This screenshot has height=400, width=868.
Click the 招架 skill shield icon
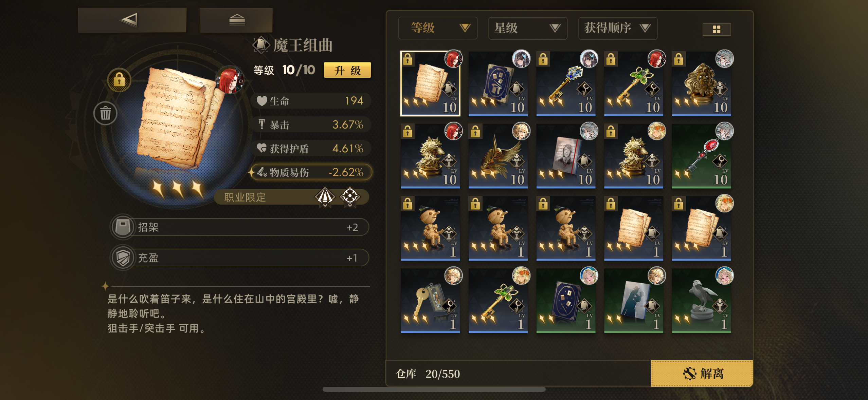[123, 227]
